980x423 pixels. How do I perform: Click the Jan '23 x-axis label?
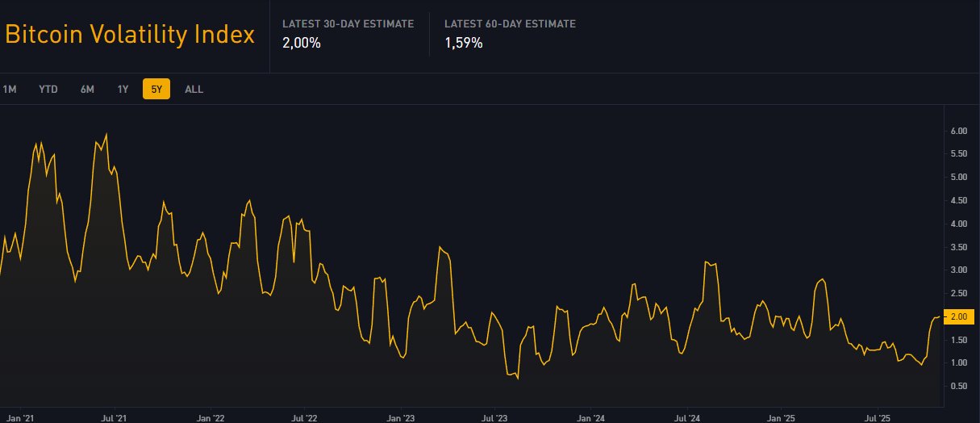(x=401, y=419)
